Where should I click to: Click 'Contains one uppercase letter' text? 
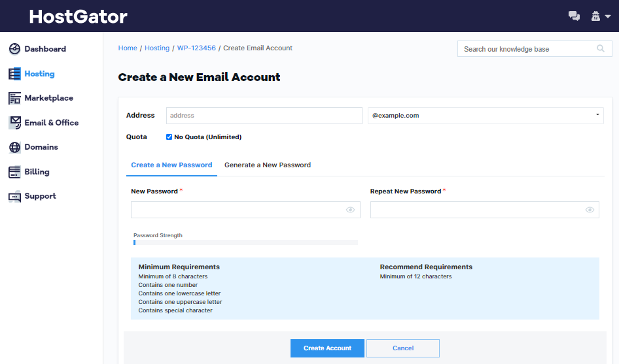point(180,302)
